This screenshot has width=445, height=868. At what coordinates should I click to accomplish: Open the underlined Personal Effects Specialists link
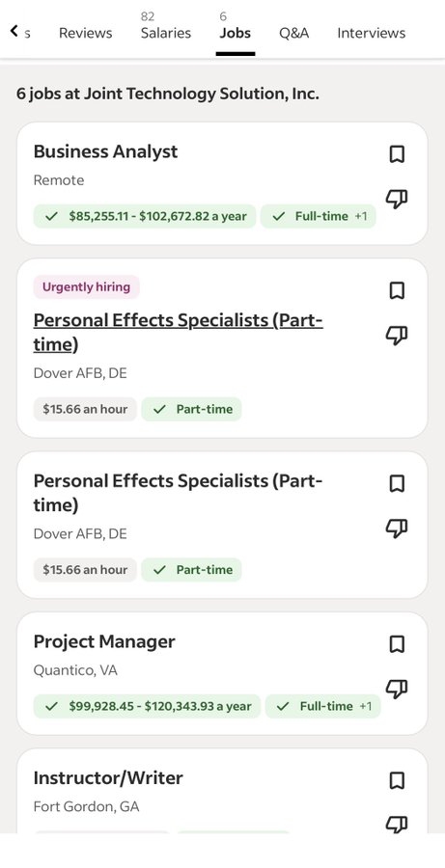tap(178, 332)
